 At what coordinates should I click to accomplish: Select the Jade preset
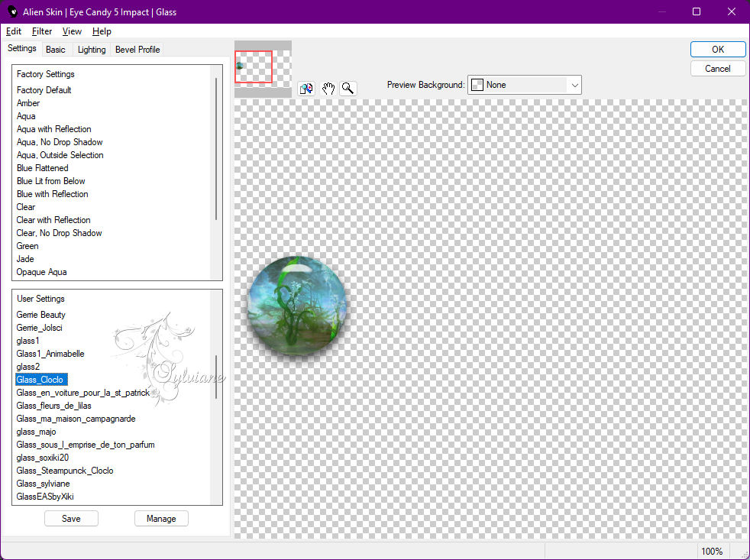click(25, 258)
